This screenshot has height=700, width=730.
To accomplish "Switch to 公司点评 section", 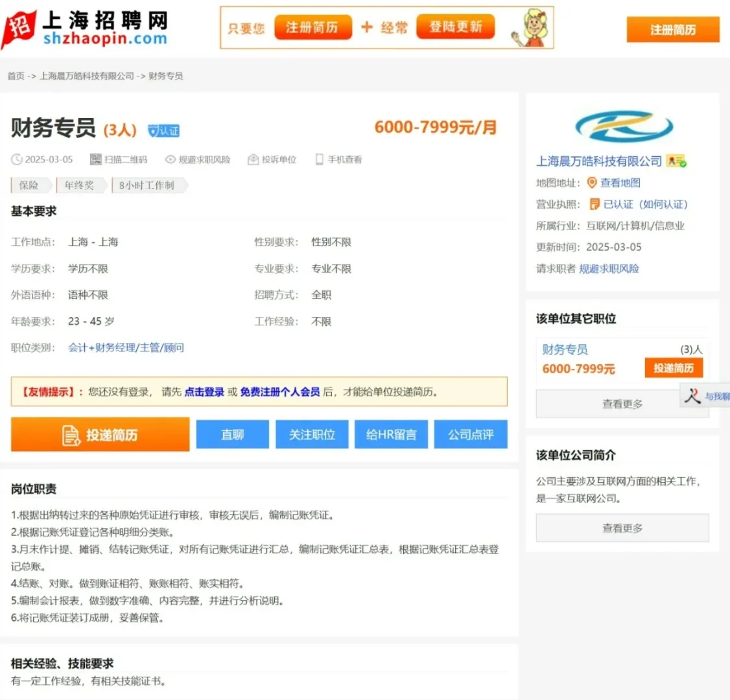I will coord(471,434).
